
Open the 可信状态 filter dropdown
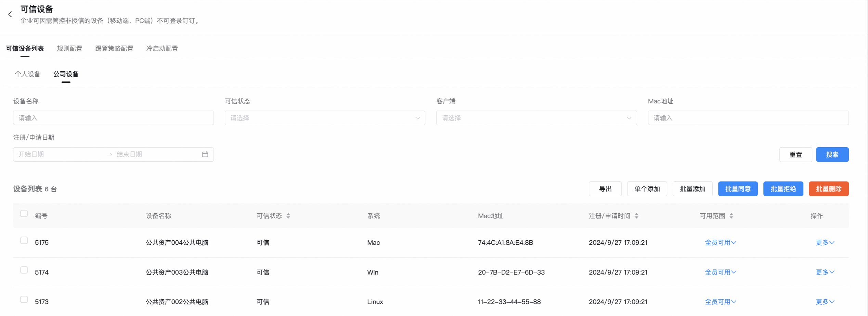(325, 118)
